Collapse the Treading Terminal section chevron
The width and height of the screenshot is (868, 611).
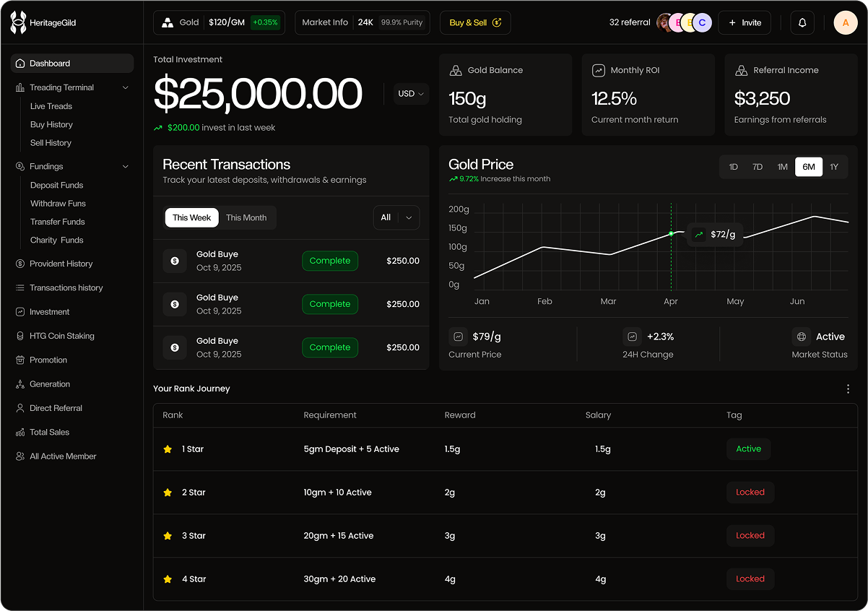pyautogui.click(x=126, y=87)
